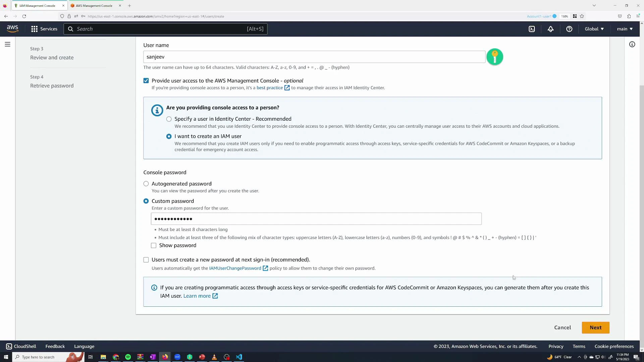Check the Show password checkbox

[x=154, y=245]
